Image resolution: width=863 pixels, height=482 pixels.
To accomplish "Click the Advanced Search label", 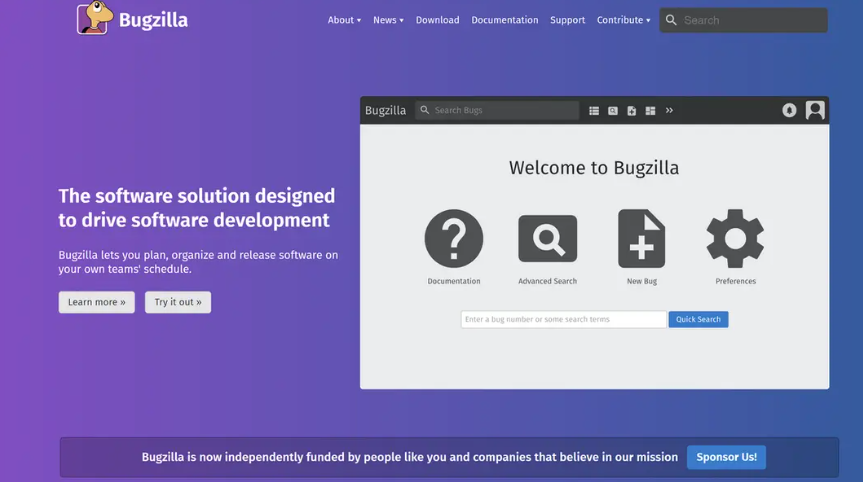I will pyautogui.click(x=548, y=281).
